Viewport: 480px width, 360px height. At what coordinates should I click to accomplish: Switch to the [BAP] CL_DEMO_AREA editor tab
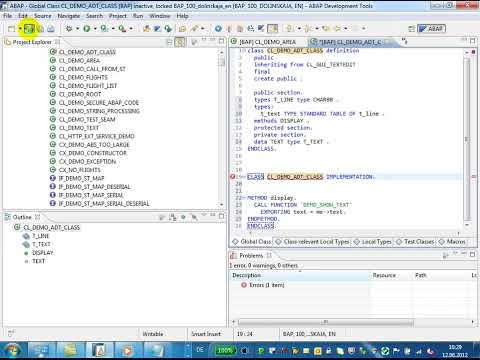click(268, 42)
